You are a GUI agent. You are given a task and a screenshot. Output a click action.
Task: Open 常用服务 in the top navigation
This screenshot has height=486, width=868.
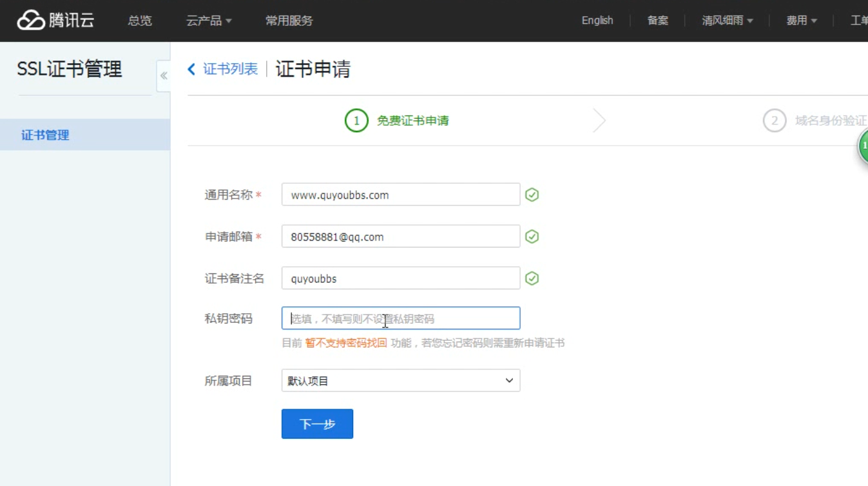289,21
